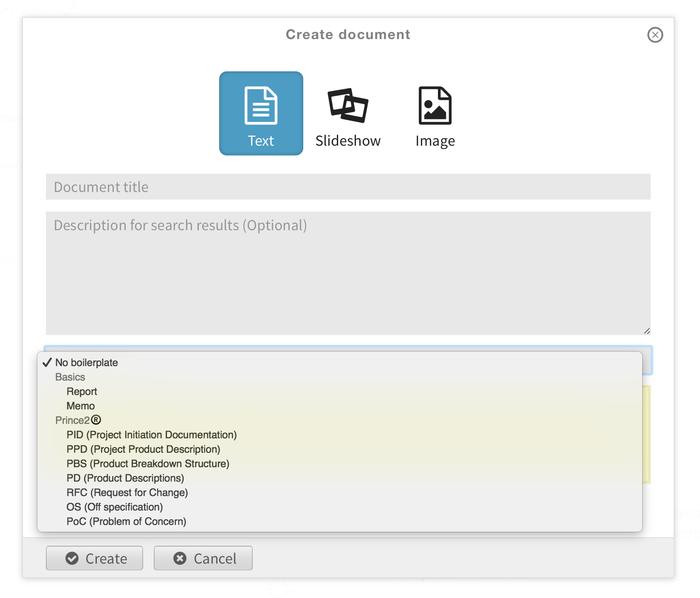Click the boilerplate select box edge

pos(647,361)
